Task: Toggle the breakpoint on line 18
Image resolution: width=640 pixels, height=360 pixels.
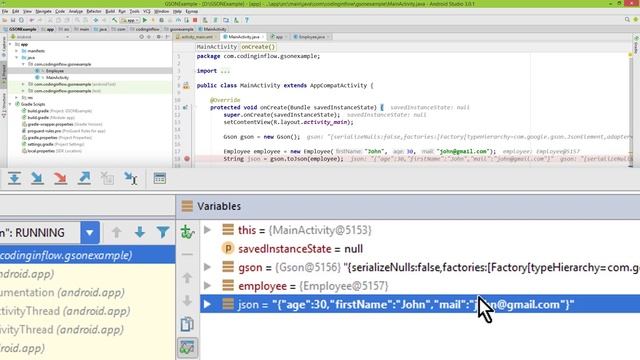Action: (x=187, y=159)
